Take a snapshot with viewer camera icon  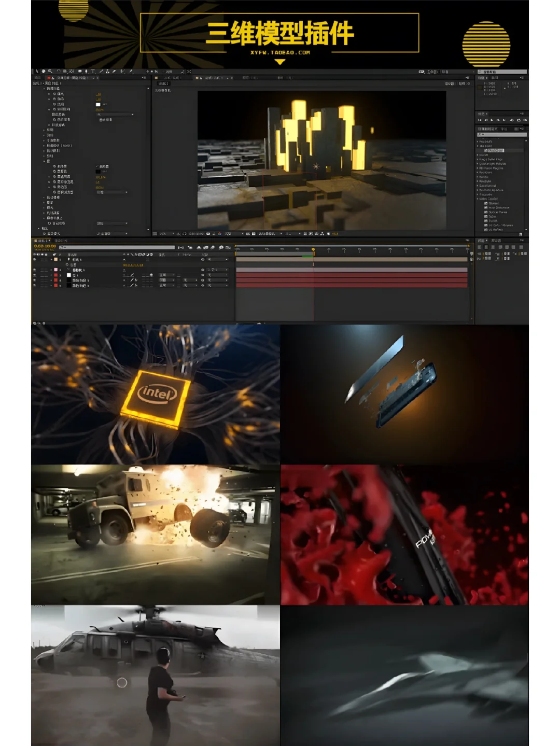coord(208,234)
